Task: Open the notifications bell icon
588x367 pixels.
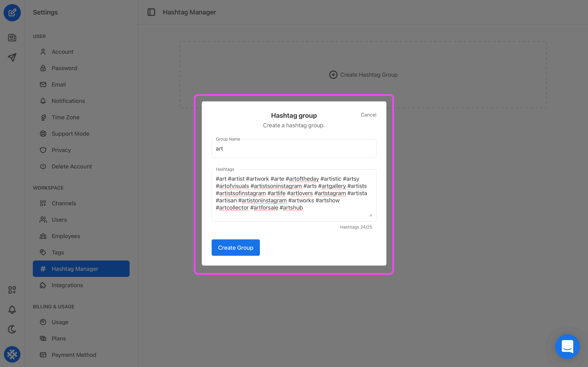Action: [12, 310]
